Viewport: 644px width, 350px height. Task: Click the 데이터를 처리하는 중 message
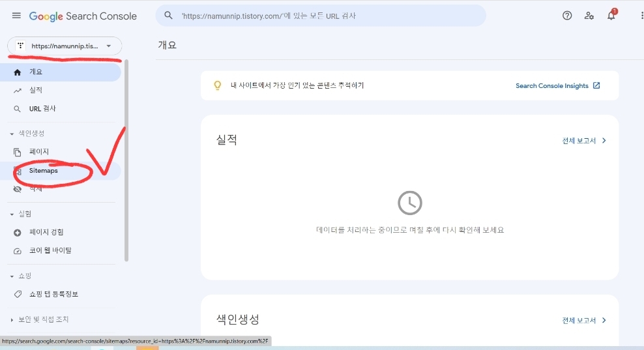[x=410, y=229]
